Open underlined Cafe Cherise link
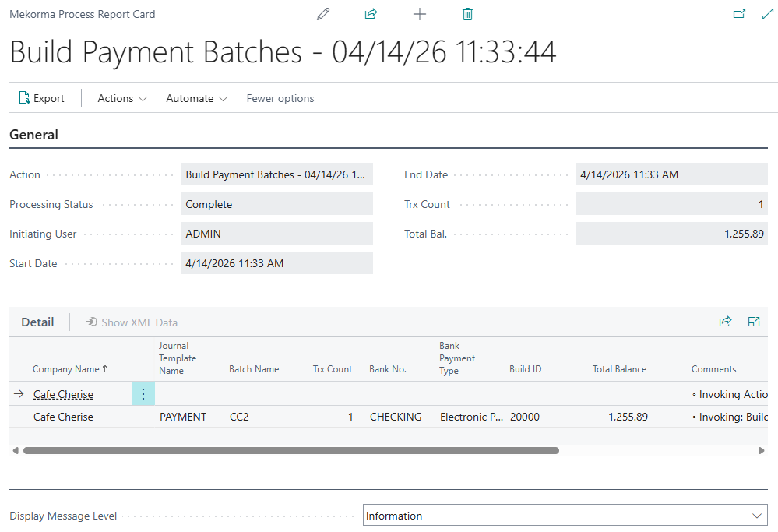The width and height of the screenshot is (778, 532). coord(63,395)
